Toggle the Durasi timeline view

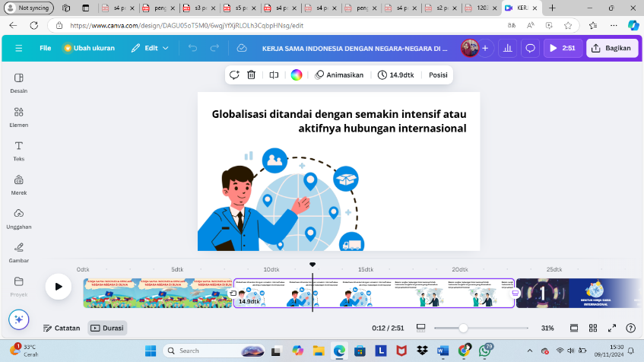pos(107,329)
